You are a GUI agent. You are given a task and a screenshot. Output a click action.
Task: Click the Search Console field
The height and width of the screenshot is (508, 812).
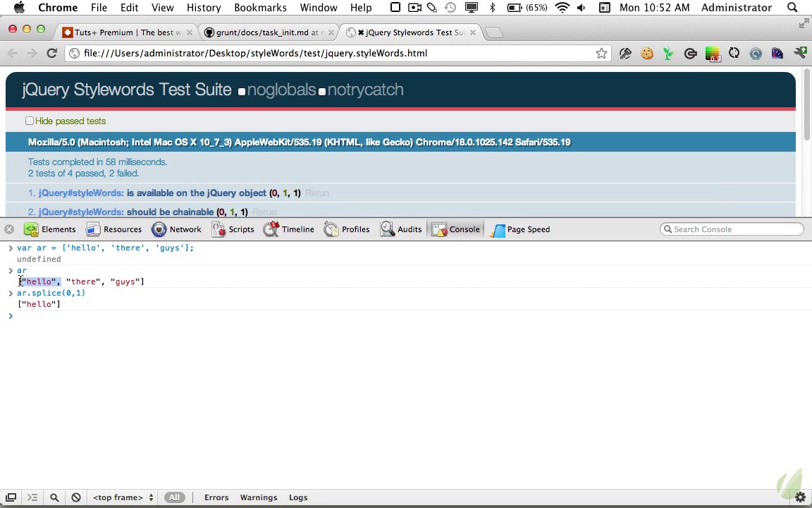[732, 229]
